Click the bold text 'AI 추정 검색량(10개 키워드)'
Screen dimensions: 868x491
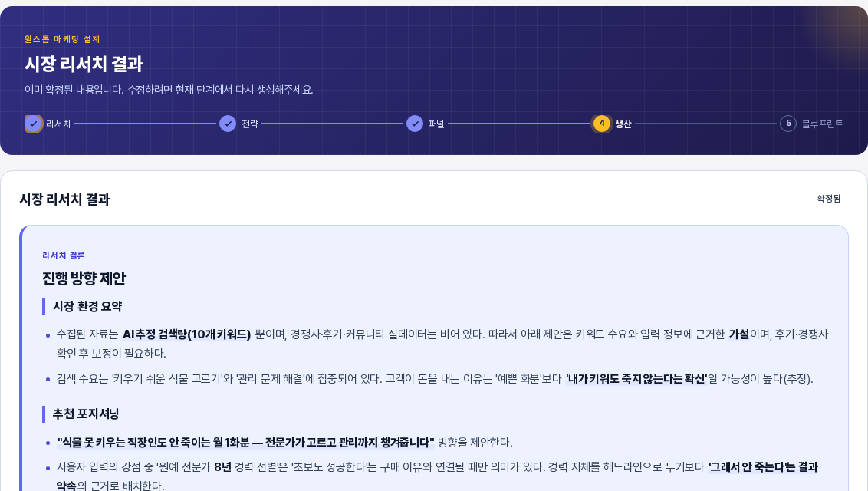pos(186,334)
